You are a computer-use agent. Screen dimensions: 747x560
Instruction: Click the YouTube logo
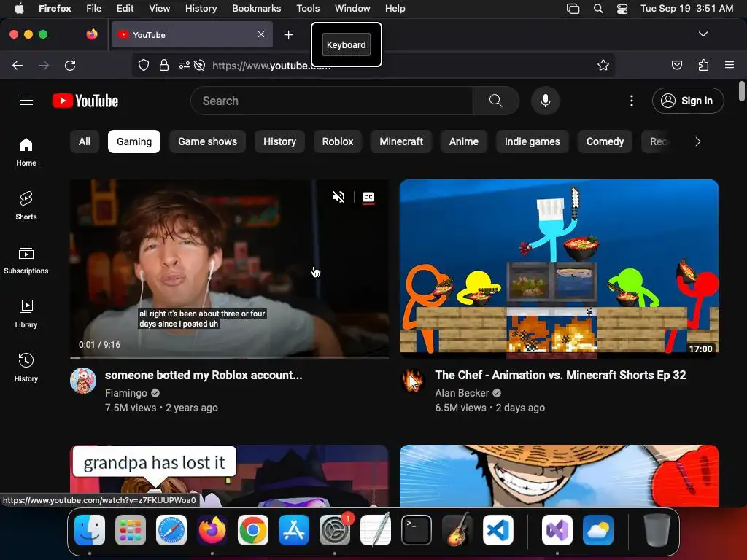tap(85, 101)
